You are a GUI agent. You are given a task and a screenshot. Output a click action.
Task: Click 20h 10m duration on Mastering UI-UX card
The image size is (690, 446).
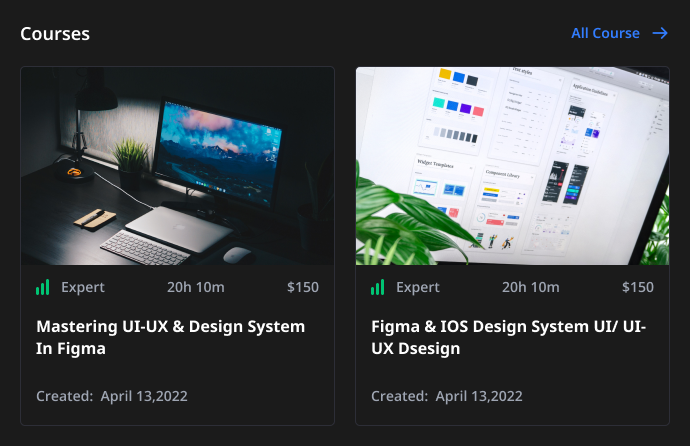pos(196,287)
